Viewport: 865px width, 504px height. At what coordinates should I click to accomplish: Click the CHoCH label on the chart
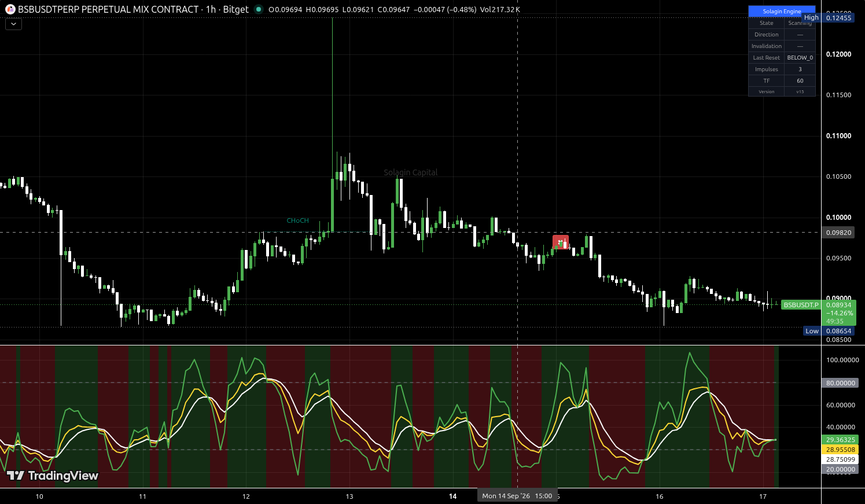298,220
